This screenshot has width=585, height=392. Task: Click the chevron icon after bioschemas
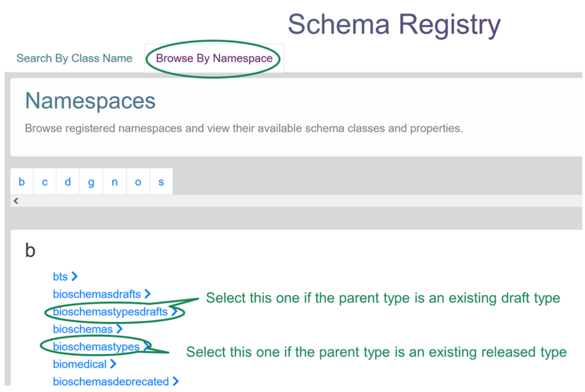pyautogui.click(x=120, y=329)
